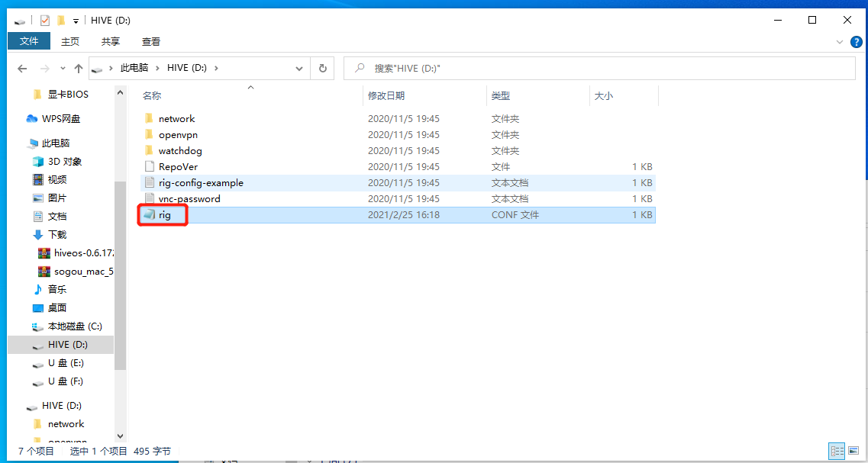Click the search magnifier icon
The image size is (868, 463).
coord(359,68)
